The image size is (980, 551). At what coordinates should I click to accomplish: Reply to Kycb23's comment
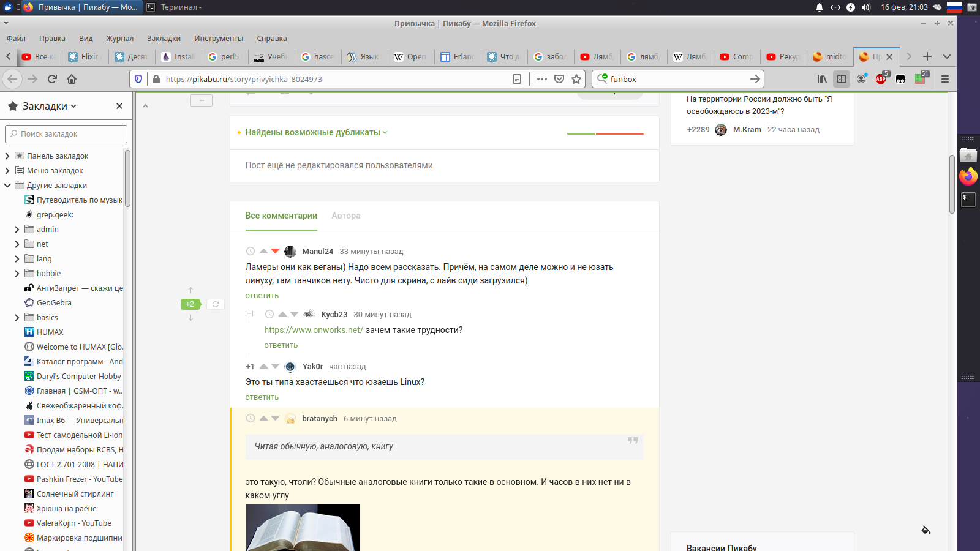pos(281,345)
